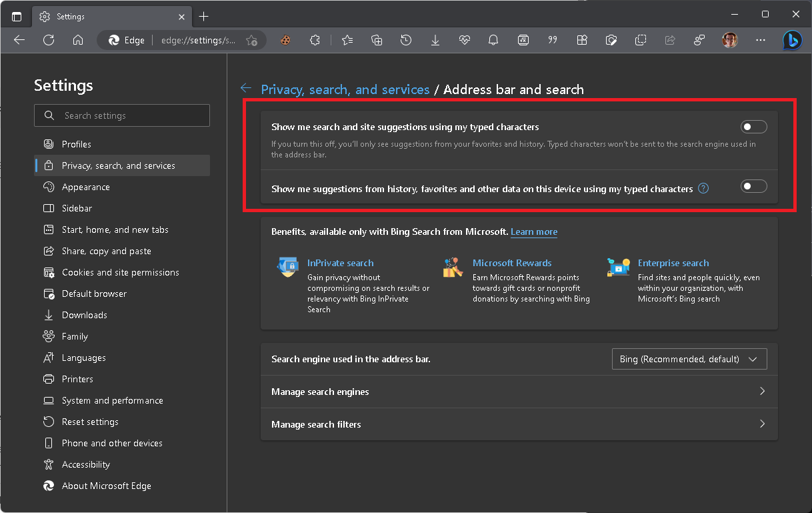Add this page to favorites star
The image size is (812, 513).
click(x=251, y=40)
